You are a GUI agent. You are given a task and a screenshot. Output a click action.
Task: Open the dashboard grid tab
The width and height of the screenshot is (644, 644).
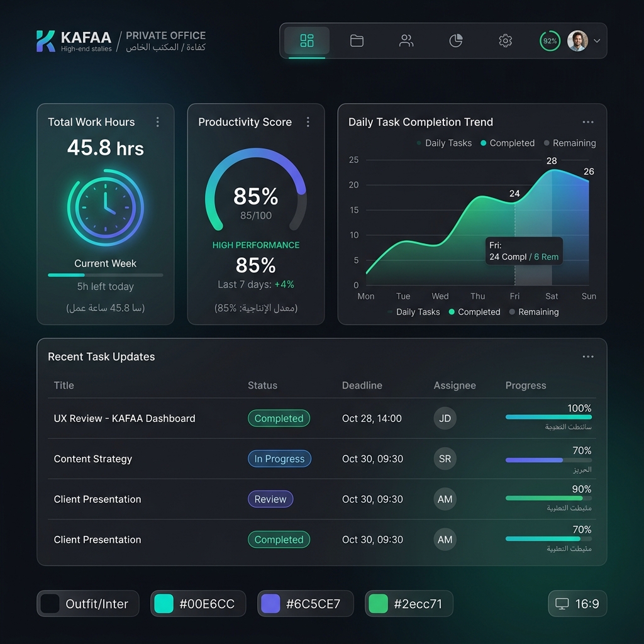[x=307, y=40]
